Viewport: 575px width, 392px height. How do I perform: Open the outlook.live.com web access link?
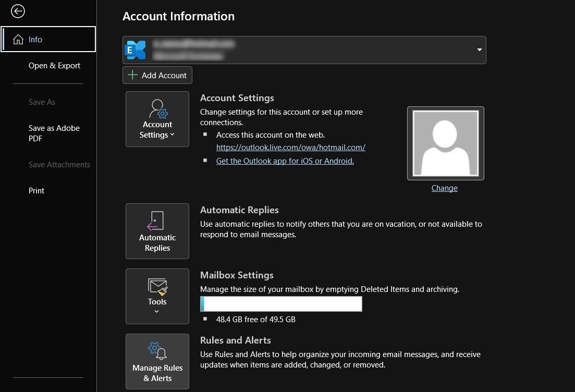(291, 148)
